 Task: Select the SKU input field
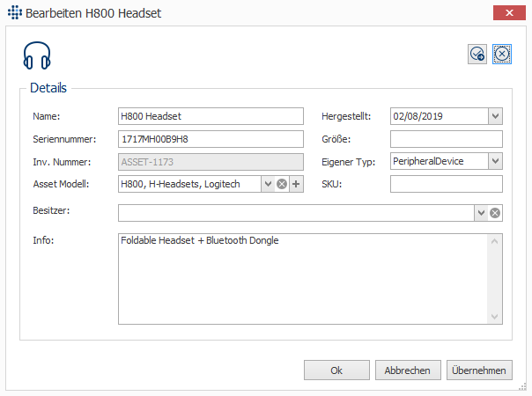pyautogui.click(x=446, y=184)
